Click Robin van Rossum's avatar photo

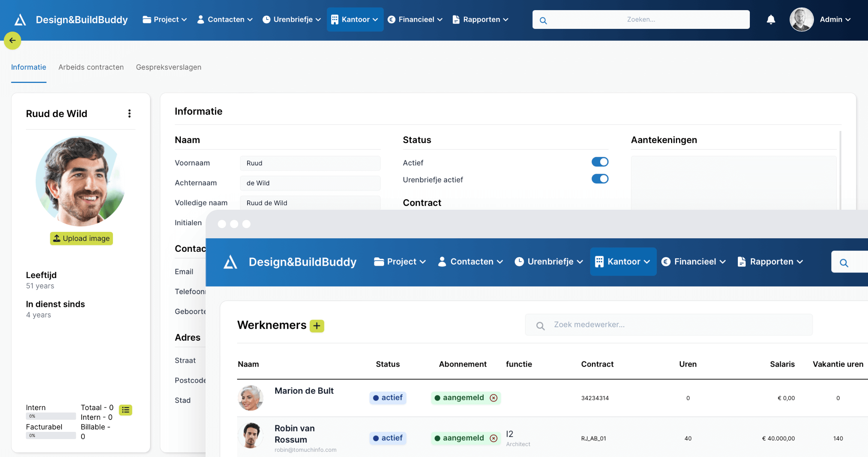250,435
